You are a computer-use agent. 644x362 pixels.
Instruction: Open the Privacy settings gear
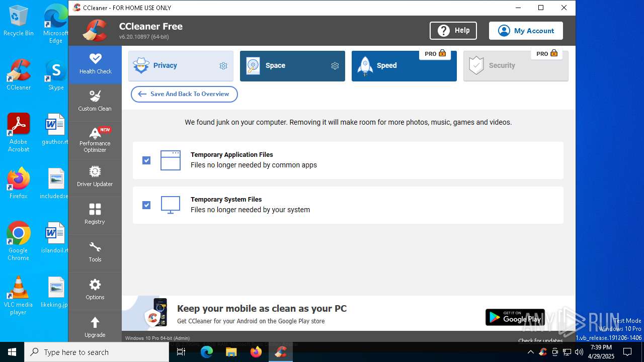[x=223, y=66]
